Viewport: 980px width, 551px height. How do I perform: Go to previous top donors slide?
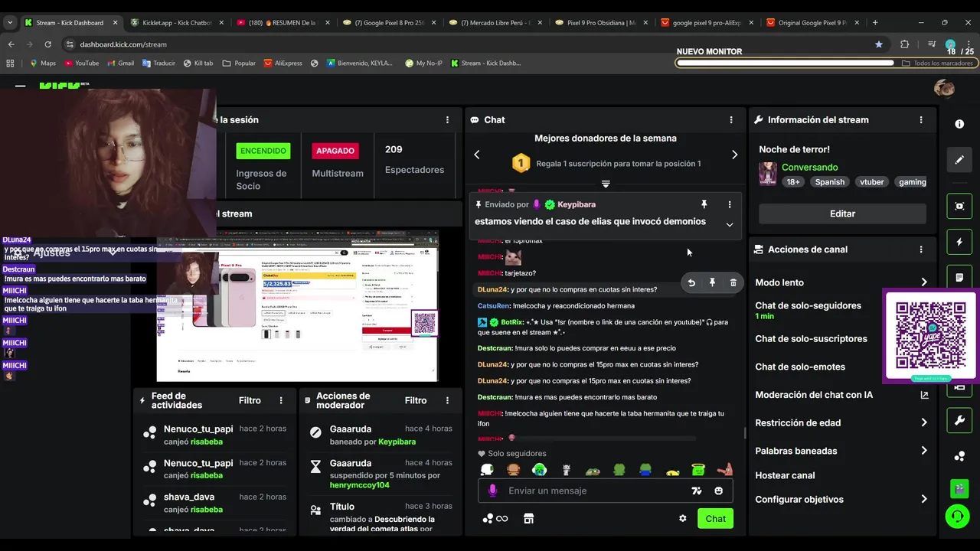[477, 155]
